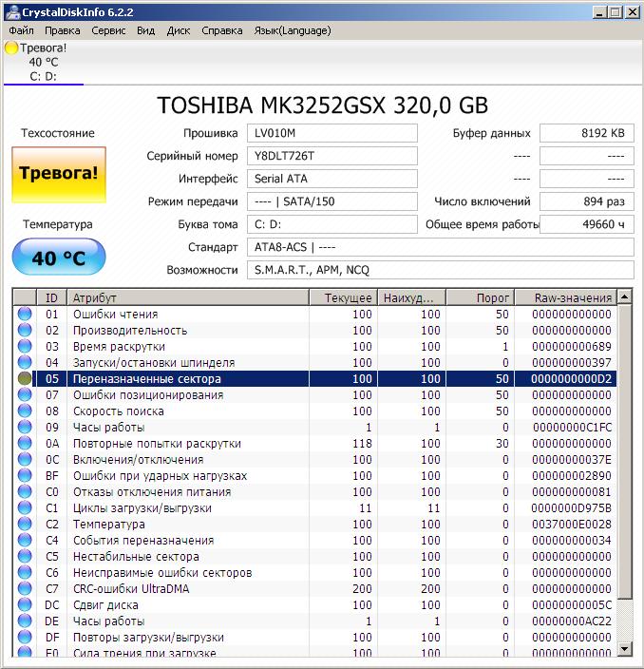Click raw value 0000000000D2
The width and height of the screenshot is (644, 669).
pyautogui.click(x=571, y=379)
